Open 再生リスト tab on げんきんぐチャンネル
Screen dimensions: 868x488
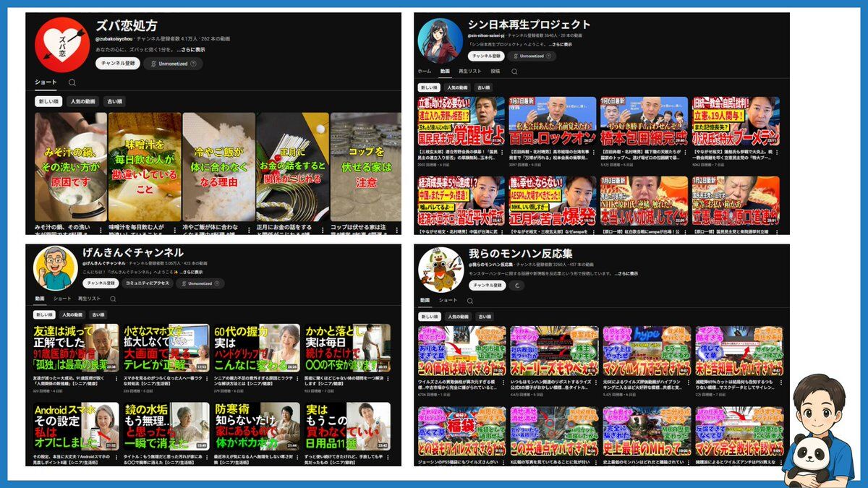coord(88,299)
